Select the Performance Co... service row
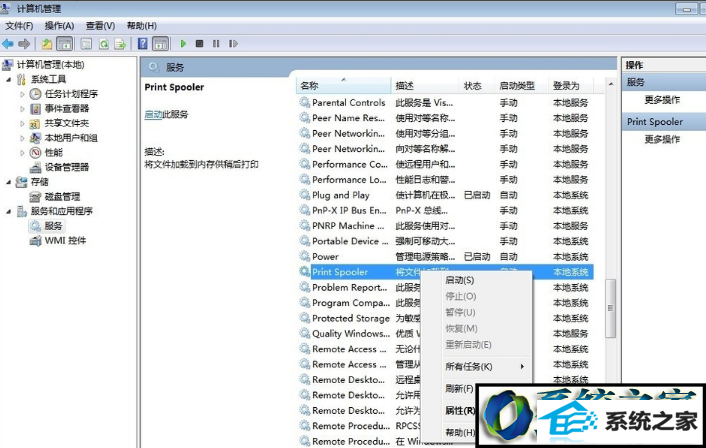The width and height of the screenshot is (706, 448). pyautogui.click(x=445, y=164)
